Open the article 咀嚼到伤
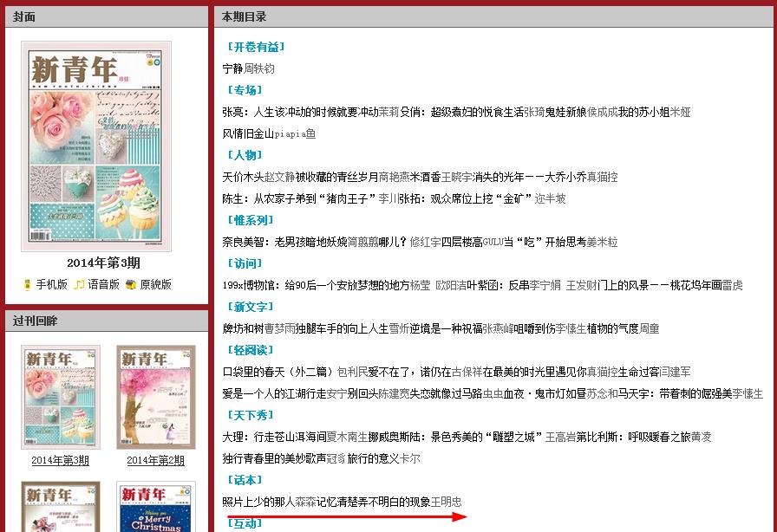 pos(535,328)
